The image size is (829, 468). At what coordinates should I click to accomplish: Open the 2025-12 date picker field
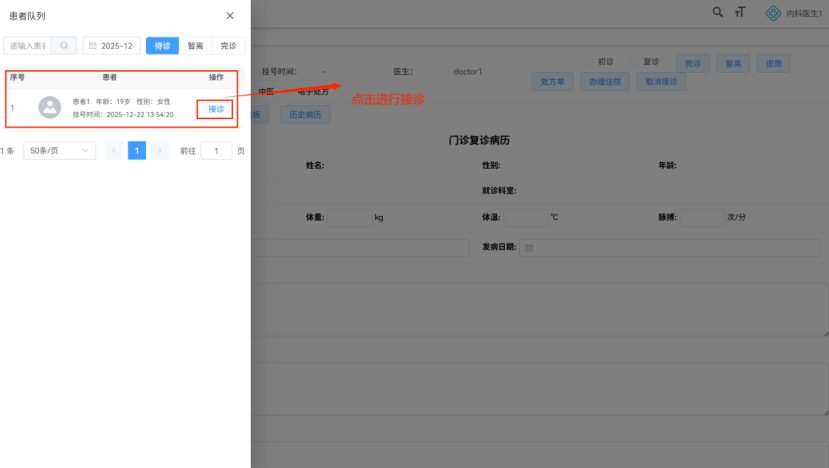[118, 46]
